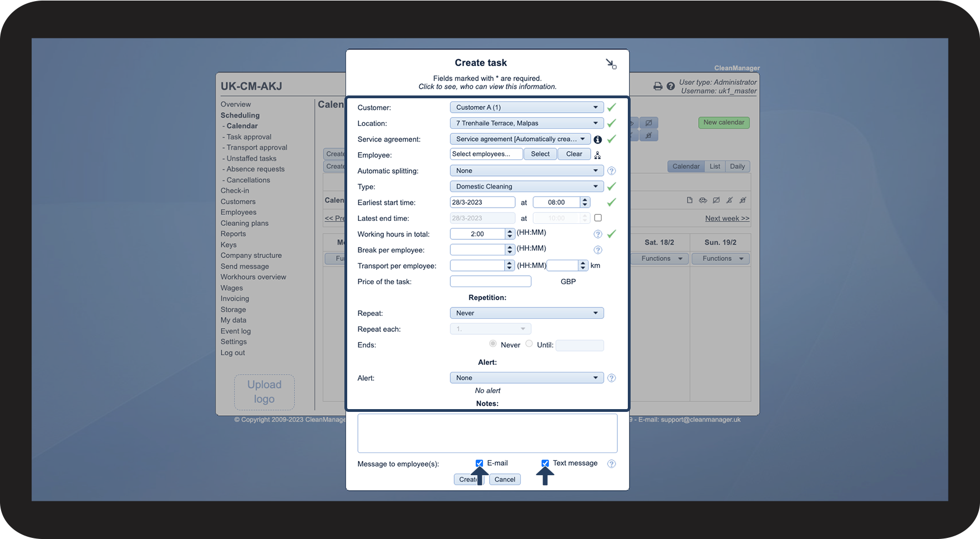Viewport: 980px width, 539px height.
Task: Open help for Working hours in total
Action: [598, 234]
